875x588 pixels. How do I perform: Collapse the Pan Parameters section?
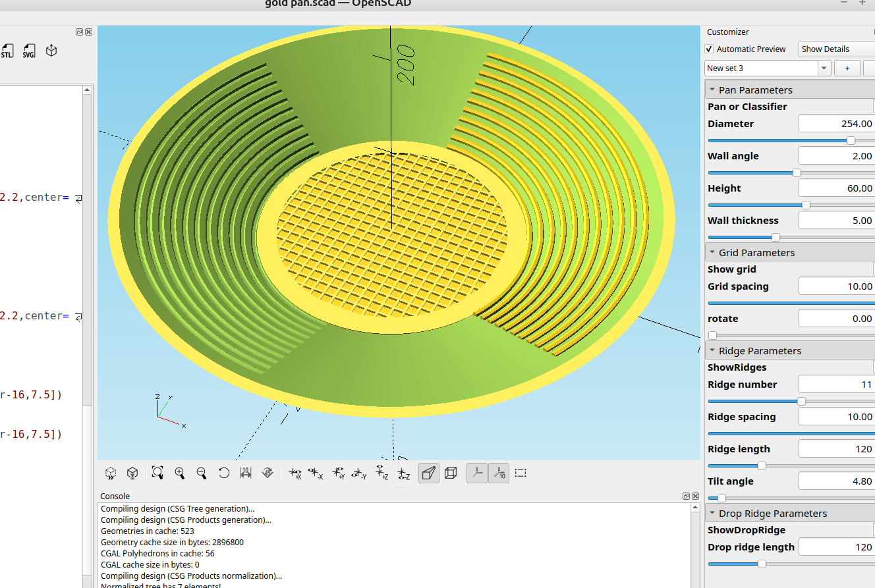click(712, 90)
